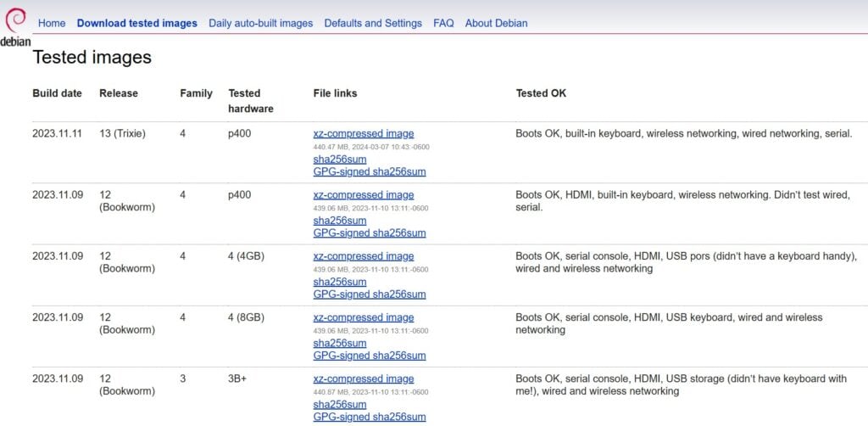Click the File links column header

click(335, 93)
